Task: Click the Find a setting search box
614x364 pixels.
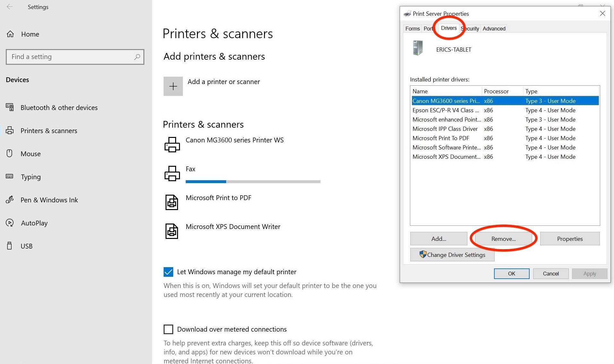Action: click(75, 57)
